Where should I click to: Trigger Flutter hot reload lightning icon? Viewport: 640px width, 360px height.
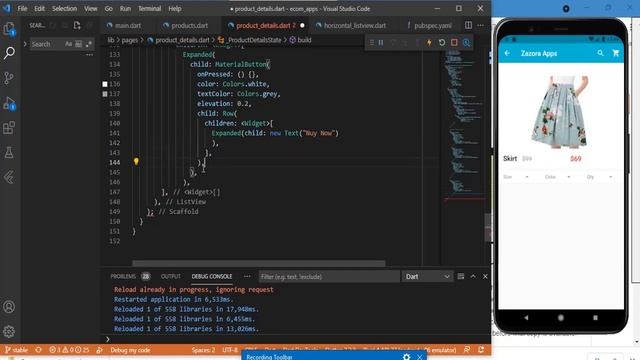pyautogui.click(x=429, y=42)
